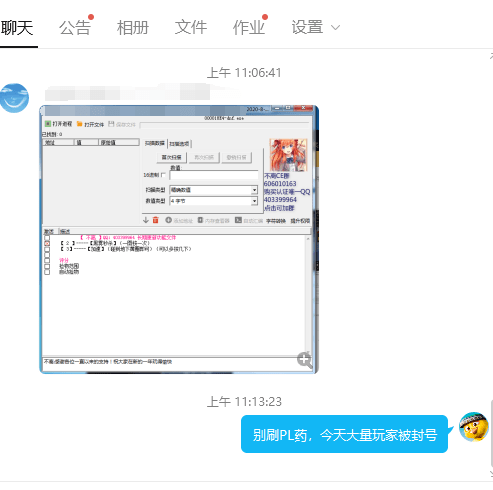This screenshot has width=493, height=490.
Task: Open the 公告 tab
Action: 75,28
